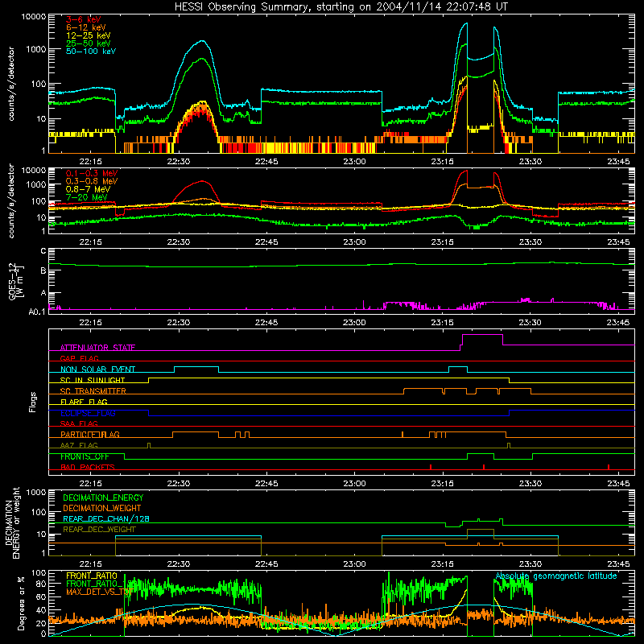Click the Degrees or % axis title
644x644 pixels.
click(x=21, y=603)
